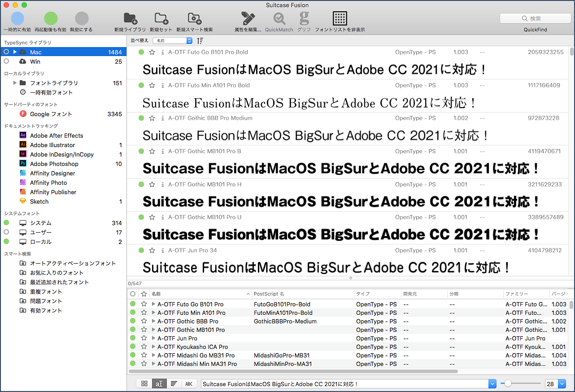Toggle activation circle for Win library
The width and height of the screenshot is (575, 392).
click(x=7, y=61)
